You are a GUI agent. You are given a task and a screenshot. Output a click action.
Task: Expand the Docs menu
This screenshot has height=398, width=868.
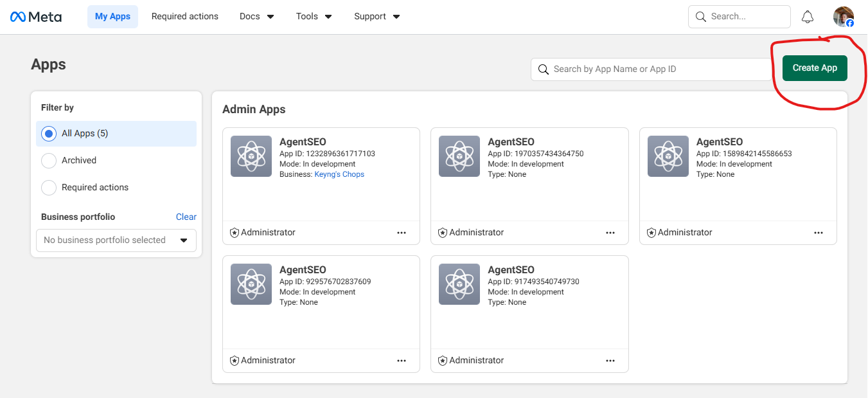tap(256, 17)
